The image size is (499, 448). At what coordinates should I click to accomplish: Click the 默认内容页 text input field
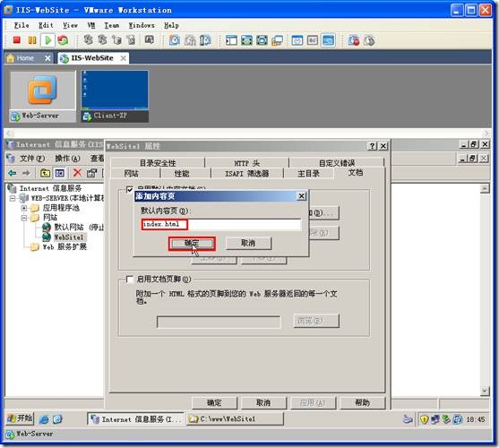click(x=221, y=224)
